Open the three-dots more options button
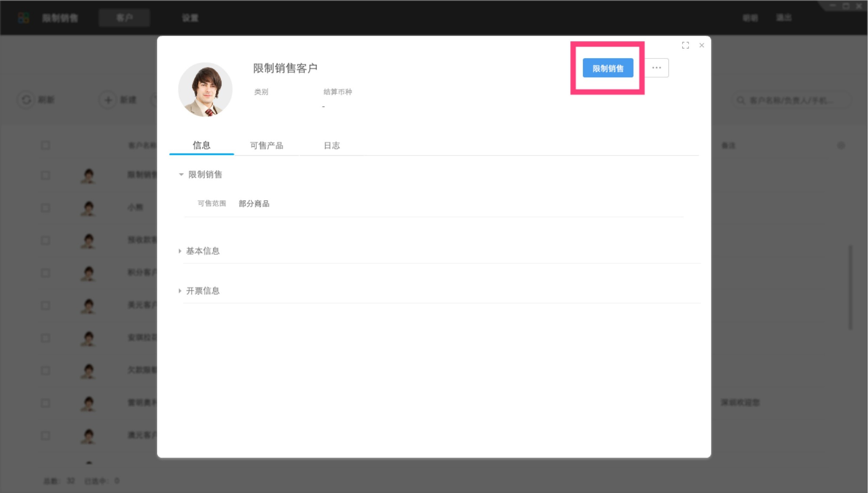This screenshot has height=493, width=868. [657, 68]
